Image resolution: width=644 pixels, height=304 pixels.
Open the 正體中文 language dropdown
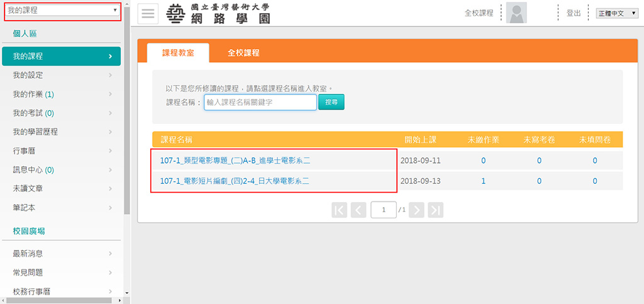(x=617, y=13)
